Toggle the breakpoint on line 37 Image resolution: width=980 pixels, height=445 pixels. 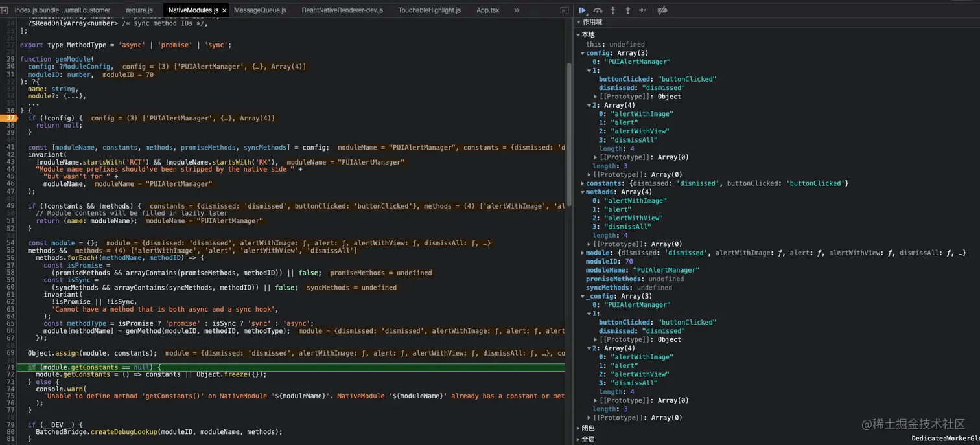pyautogui.click(x=10, y=118)
